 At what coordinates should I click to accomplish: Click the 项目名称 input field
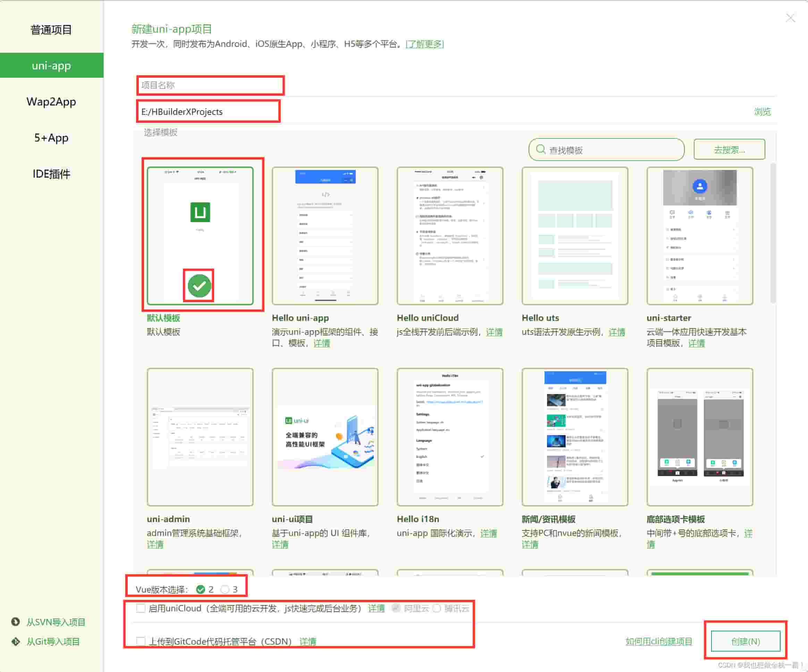tap(210, 85)
